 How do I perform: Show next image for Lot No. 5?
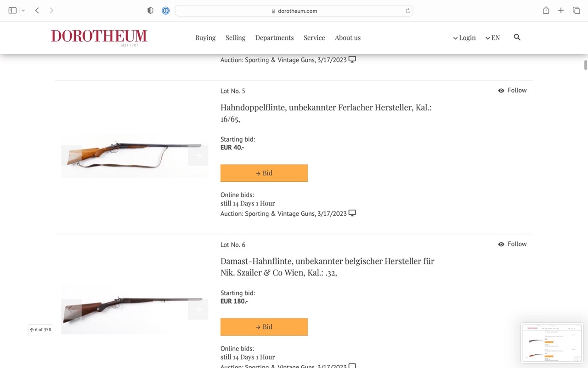198,155
